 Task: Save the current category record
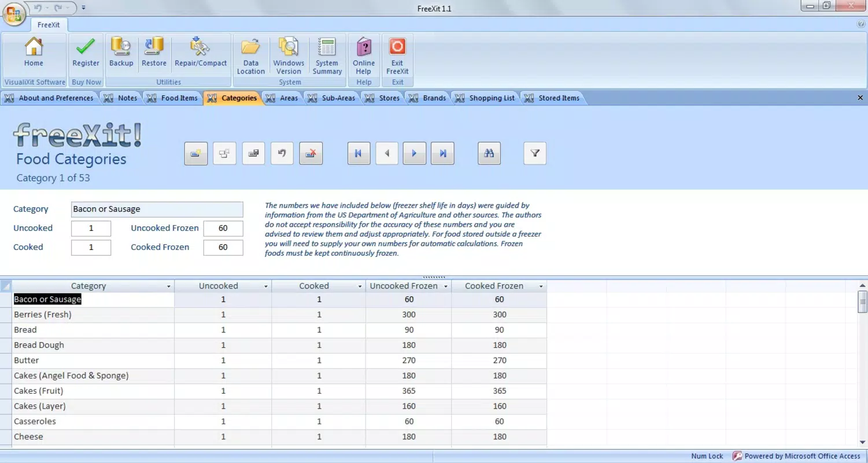[x=253, y=153]
